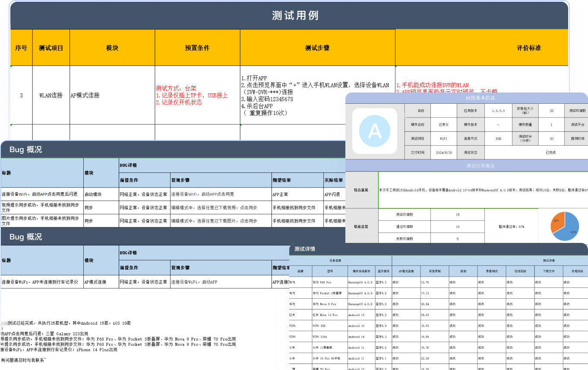
Task: Click the 连接设备WiFi，启动APP reproduction step cell
Action: [x=221, y=282]
